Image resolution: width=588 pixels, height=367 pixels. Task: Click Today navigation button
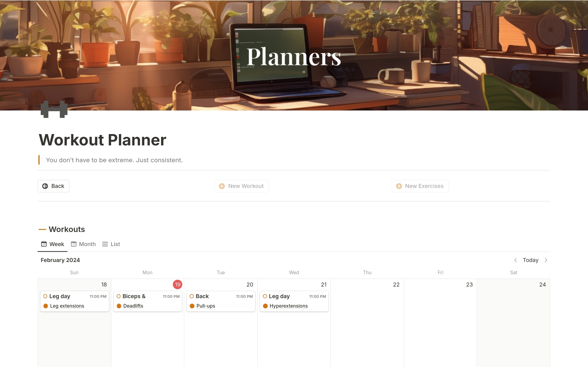(x=530, y=260)
